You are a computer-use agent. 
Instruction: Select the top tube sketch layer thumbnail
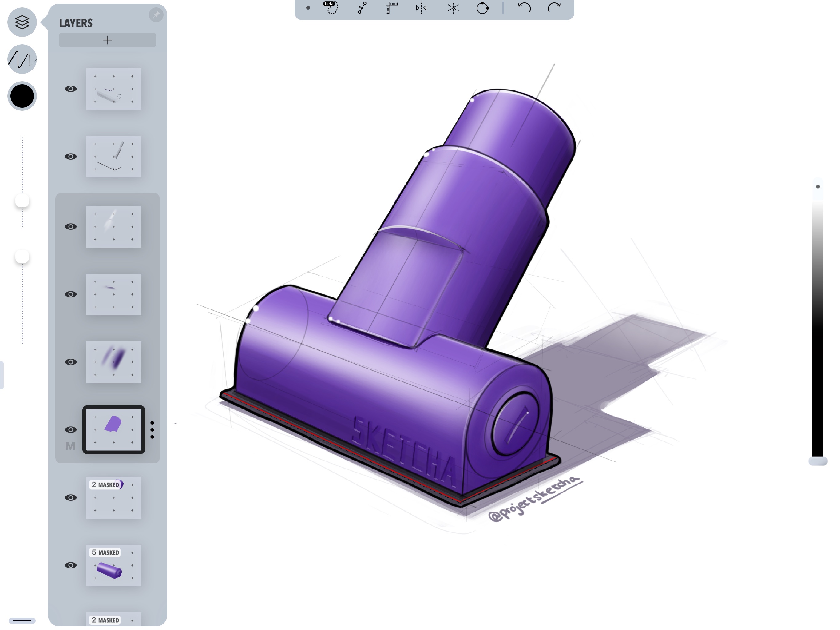click(x=113, y=89)
